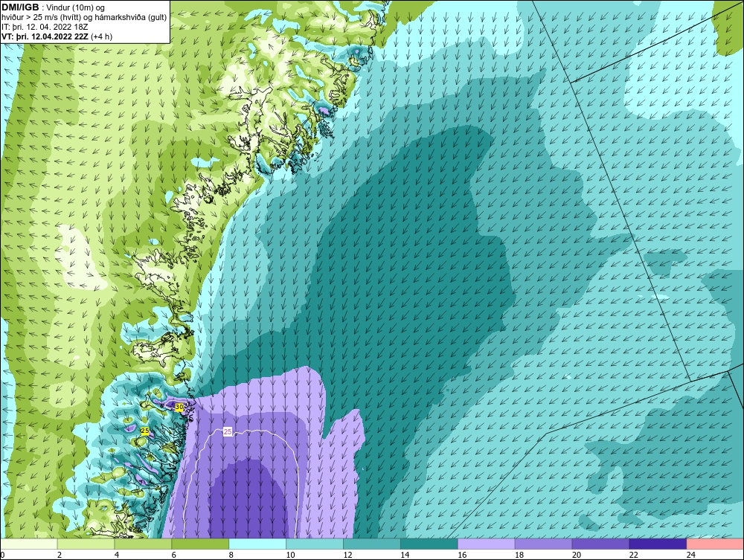Viewport: 744px width, 560px height.
Task: Click the 2–4 m/s light green swatch
Action: (86, 544)
